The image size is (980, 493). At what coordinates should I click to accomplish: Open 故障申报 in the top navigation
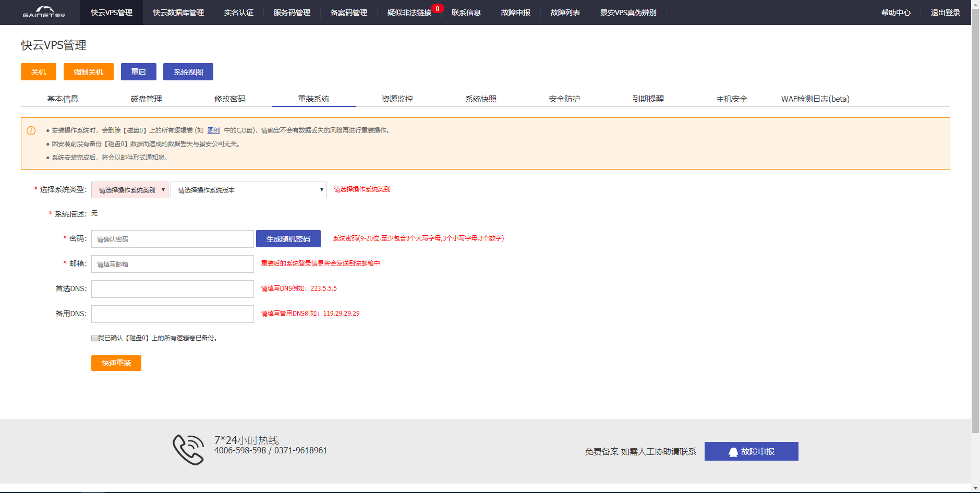coord(516,13)
